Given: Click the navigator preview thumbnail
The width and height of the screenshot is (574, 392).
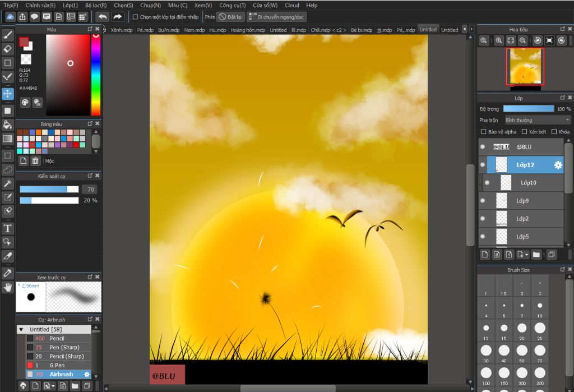Looking at the screenshot, I should point(525,66).
